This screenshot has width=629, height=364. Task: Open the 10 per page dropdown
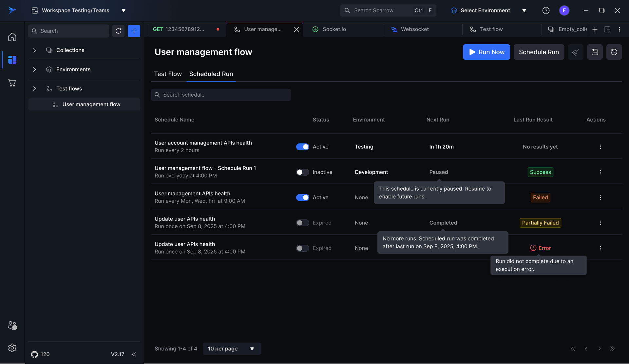pos(231,349)
